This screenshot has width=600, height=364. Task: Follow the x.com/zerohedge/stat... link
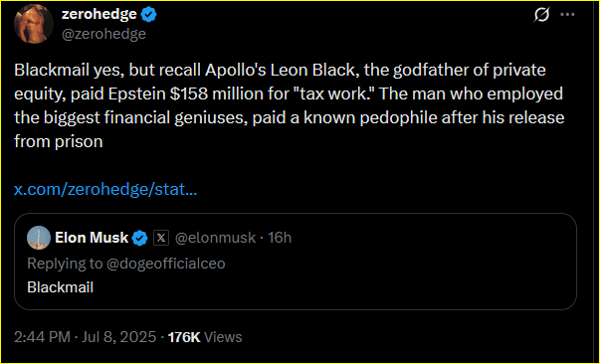tap(105, 189)
